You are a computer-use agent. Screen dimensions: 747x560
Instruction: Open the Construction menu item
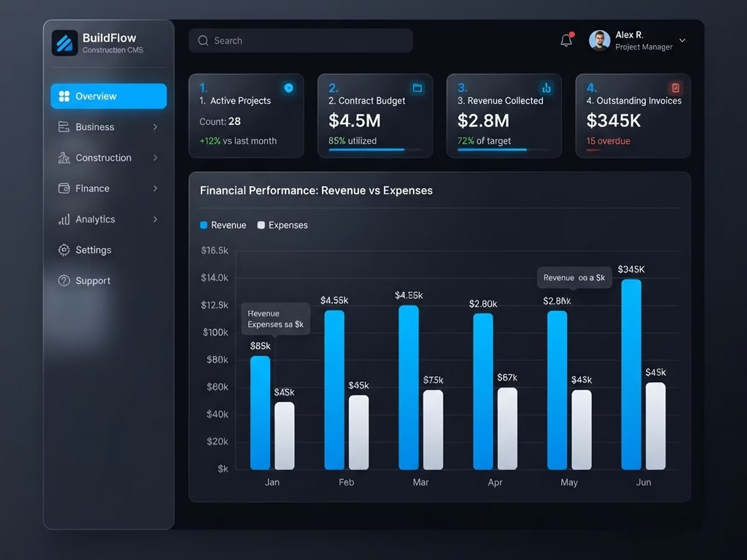coord(109,158)
